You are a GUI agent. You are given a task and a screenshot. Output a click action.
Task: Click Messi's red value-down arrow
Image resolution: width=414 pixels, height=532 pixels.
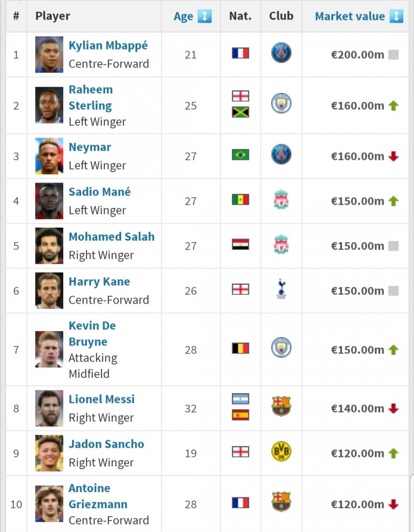click(x=393, y=409)
